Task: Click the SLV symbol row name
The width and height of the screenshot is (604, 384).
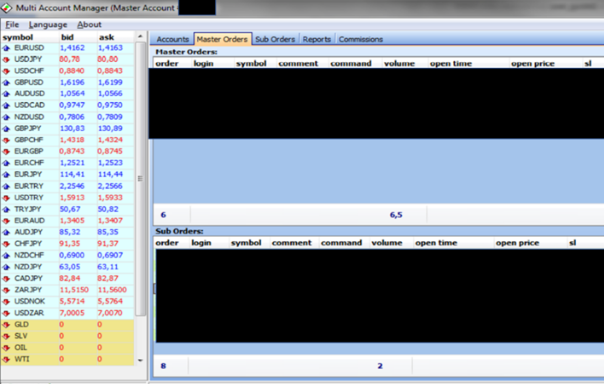Action: (x=21, y=336)
